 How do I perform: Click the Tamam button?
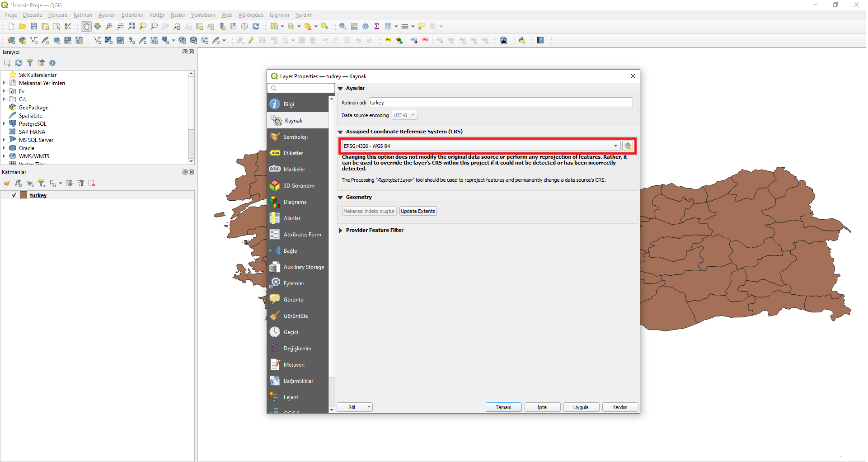(x=503, y=407)
